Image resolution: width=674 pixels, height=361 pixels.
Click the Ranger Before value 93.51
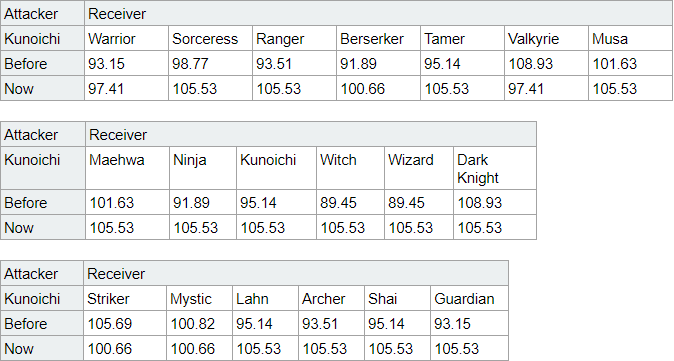[294, 64]
